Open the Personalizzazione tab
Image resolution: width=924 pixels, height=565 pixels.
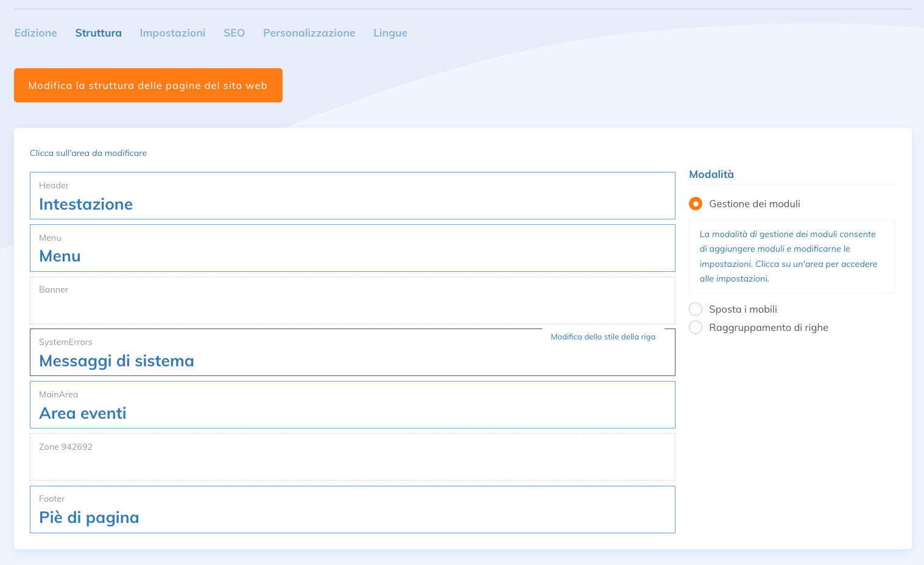pos(309,33)
